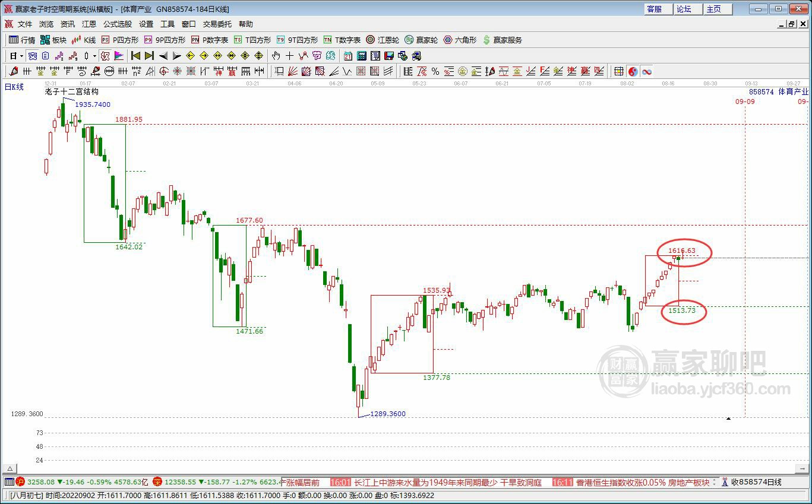Toggle the pressed icon right of 日 dropdown

[x=32, y=56]
